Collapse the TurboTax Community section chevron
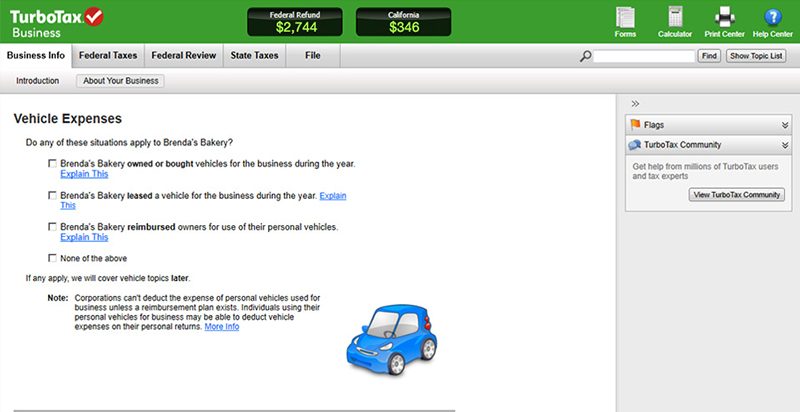Screen dimensions: 800x412 tap(785, 145)
